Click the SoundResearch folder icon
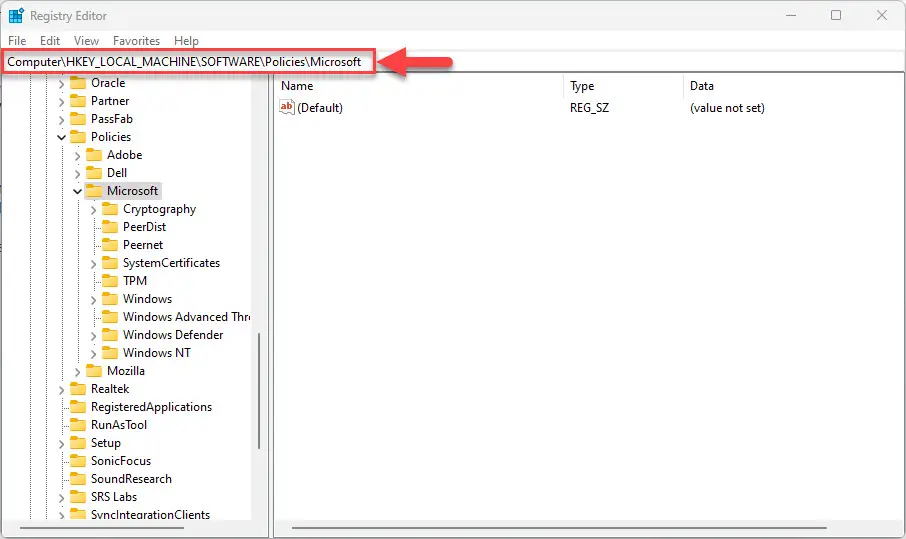 [x=78, y=479]
